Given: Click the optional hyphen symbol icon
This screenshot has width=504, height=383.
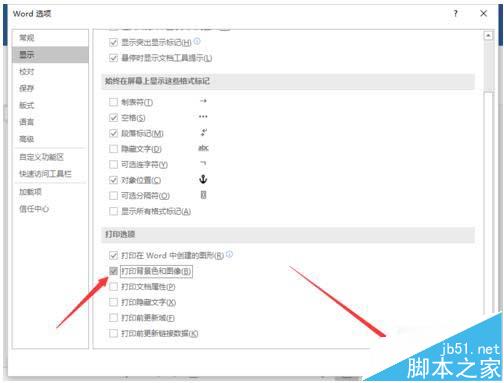Looking at the screenshot, I should pyautogui.click(x=203, y=163).
